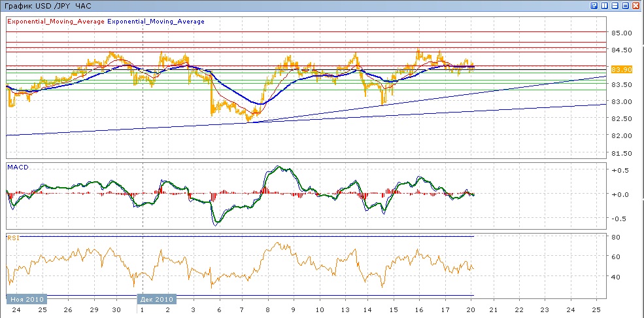Image resolution: width=644 pixels, height=318 pixels.
Task: Click the RSI 80 scale label
Action: 616,237
